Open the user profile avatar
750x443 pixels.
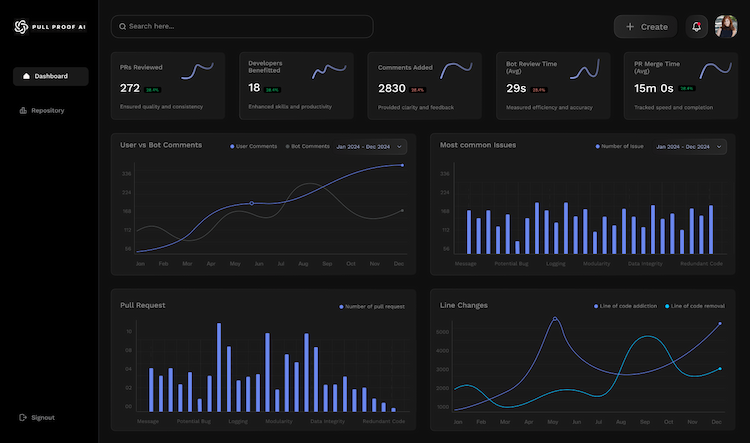click(725, 27)
